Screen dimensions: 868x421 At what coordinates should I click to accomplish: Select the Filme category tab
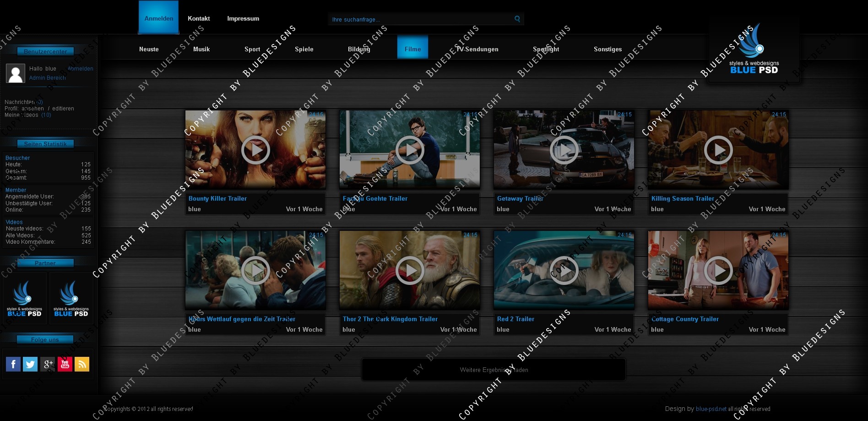(412, 47)
